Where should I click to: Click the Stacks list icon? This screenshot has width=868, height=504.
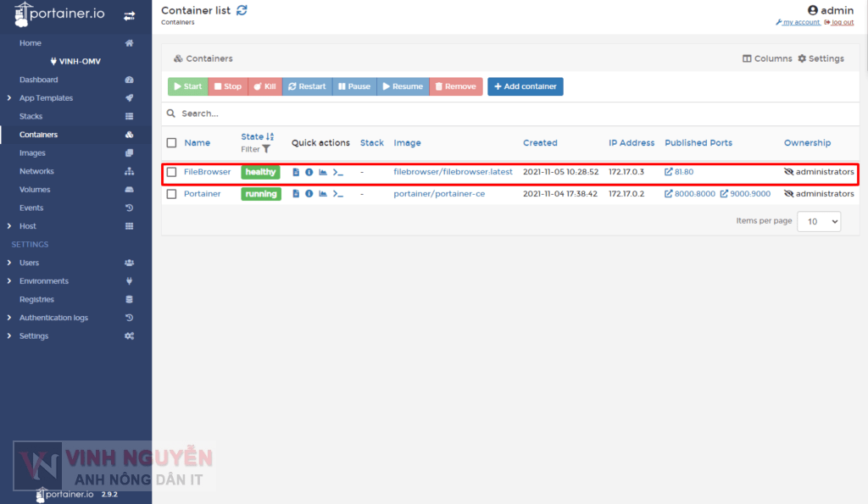pyautogui.click(x=129, y=116)
